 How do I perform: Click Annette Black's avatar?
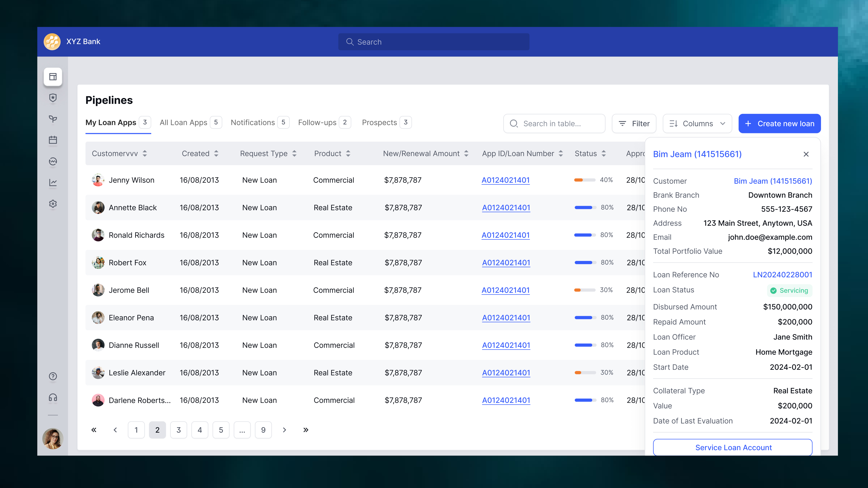(x=98, y=207)
